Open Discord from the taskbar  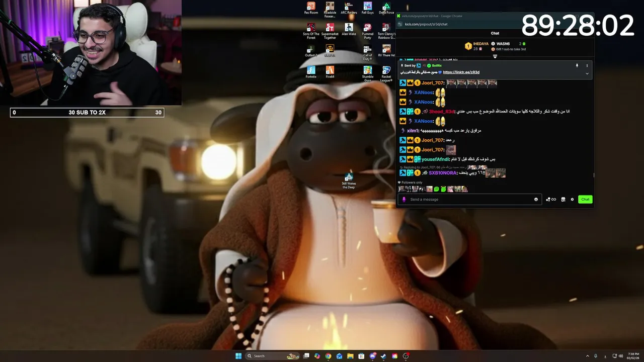click(372, 356)
